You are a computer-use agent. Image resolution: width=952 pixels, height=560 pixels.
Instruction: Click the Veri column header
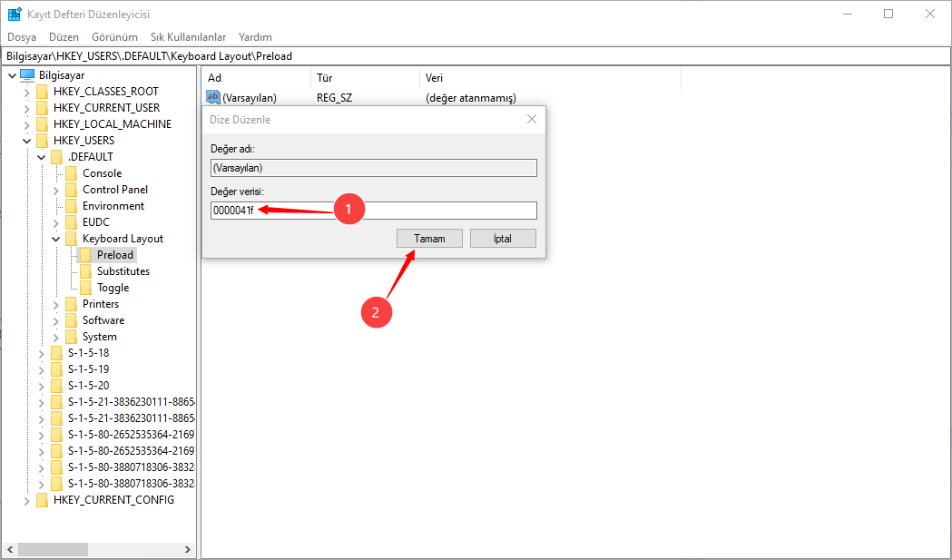coord(550,78)
